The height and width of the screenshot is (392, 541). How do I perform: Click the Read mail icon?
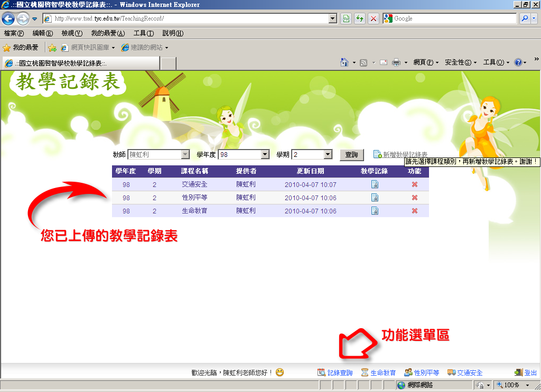[x=384, y=62]
